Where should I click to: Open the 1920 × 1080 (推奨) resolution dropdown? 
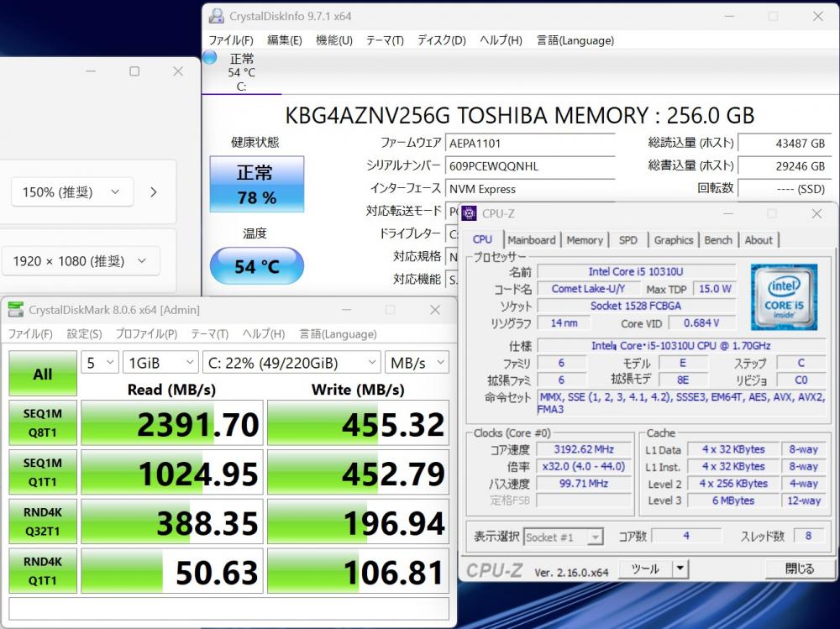[x=81, y=261]
